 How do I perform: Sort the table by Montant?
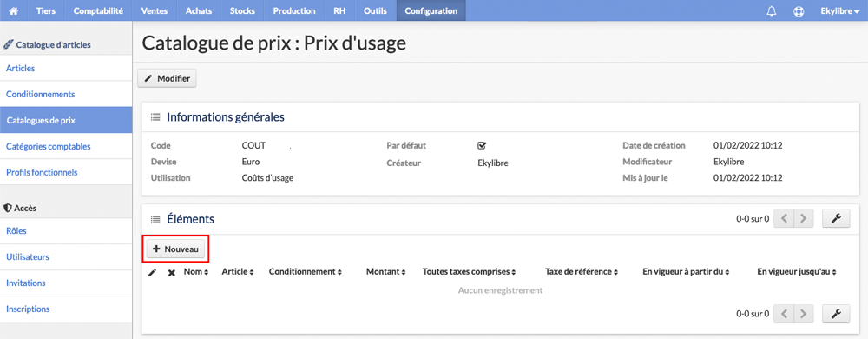click(386, 272)
